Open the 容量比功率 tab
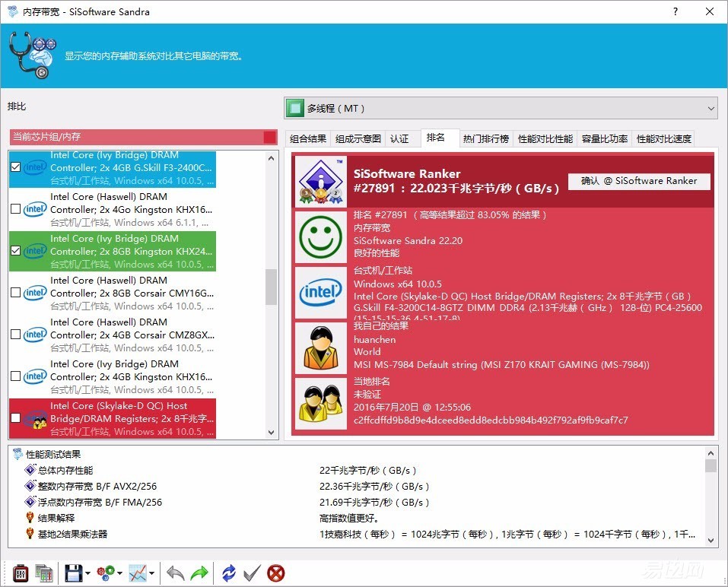Viewport: 728px width, 587px height. [605, 138]
